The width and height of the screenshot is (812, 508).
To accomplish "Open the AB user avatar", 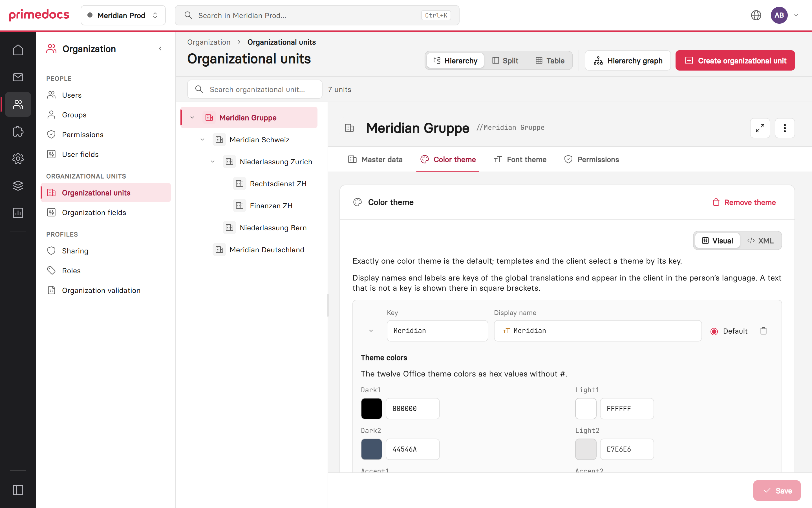I will [x=779, y=15].
